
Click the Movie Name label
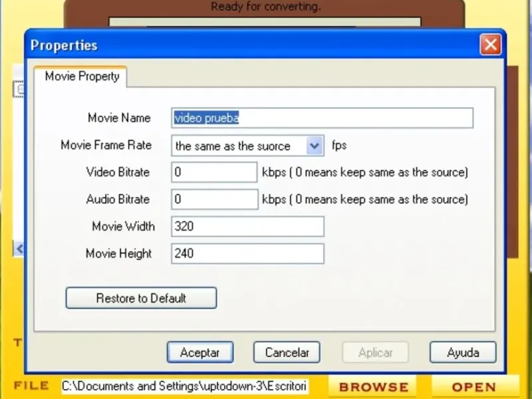tap(119, 118)
